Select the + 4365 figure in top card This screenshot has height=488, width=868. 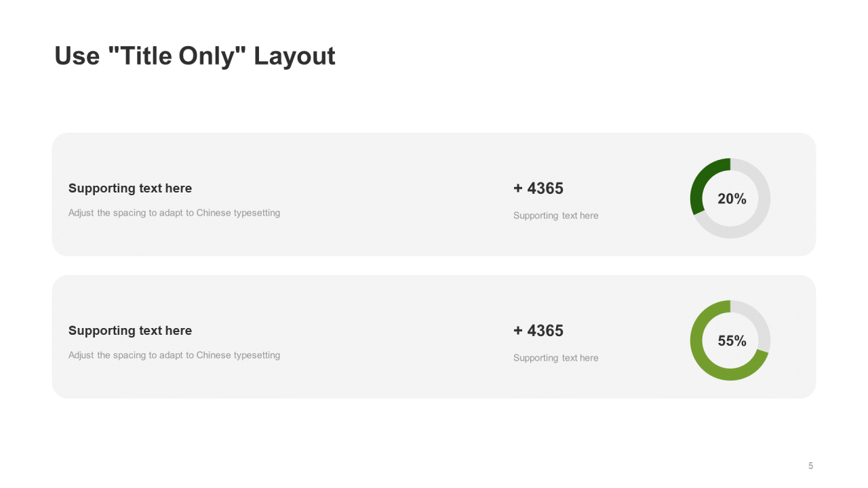point(538,188)
